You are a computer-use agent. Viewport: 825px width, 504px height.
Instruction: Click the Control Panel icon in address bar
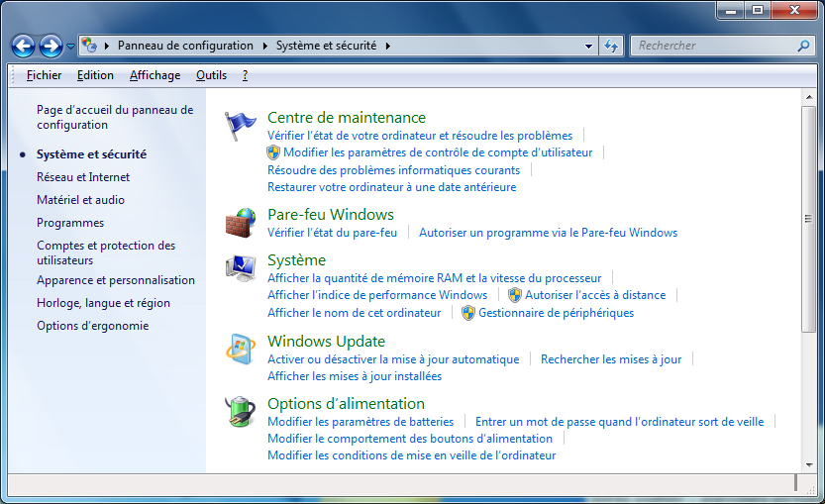click(89, 46)
